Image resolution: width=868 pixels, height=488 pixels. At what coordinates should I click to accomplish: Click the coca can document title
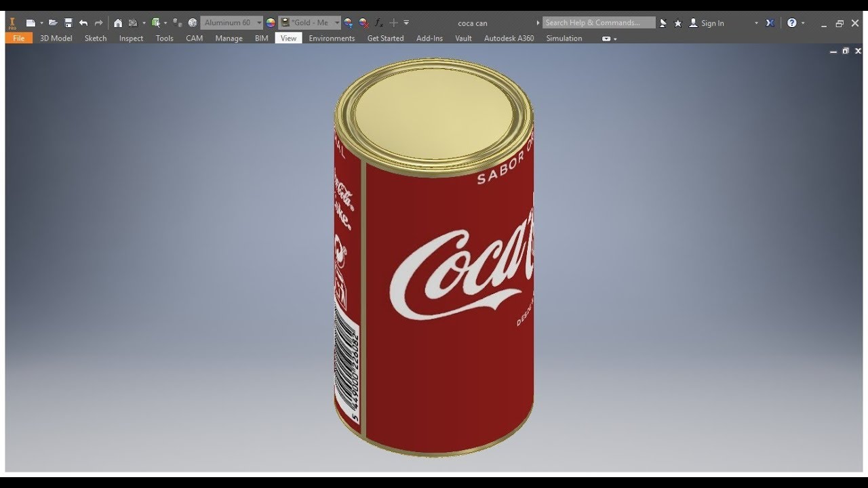[473, 23]
